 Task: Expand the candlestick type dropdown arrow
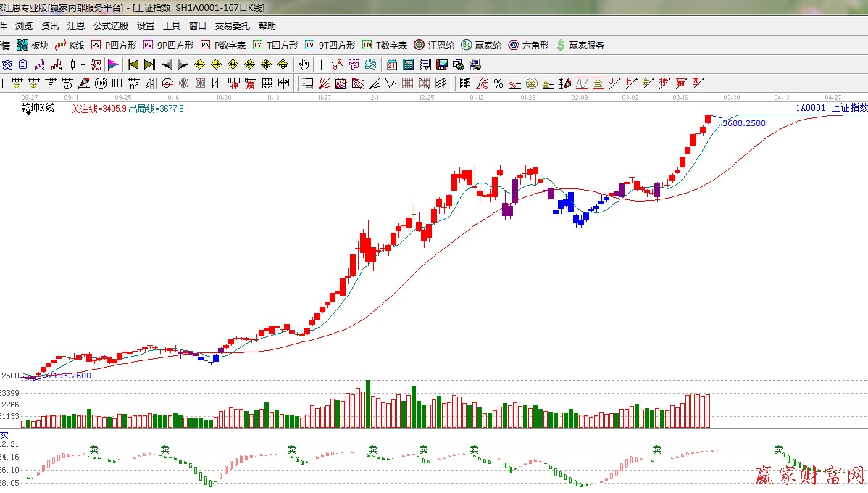(83, 65)
